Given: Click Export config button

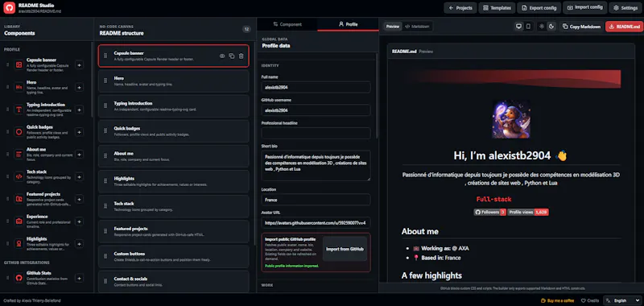Looking at the screenshot, I should coord(539,8).
